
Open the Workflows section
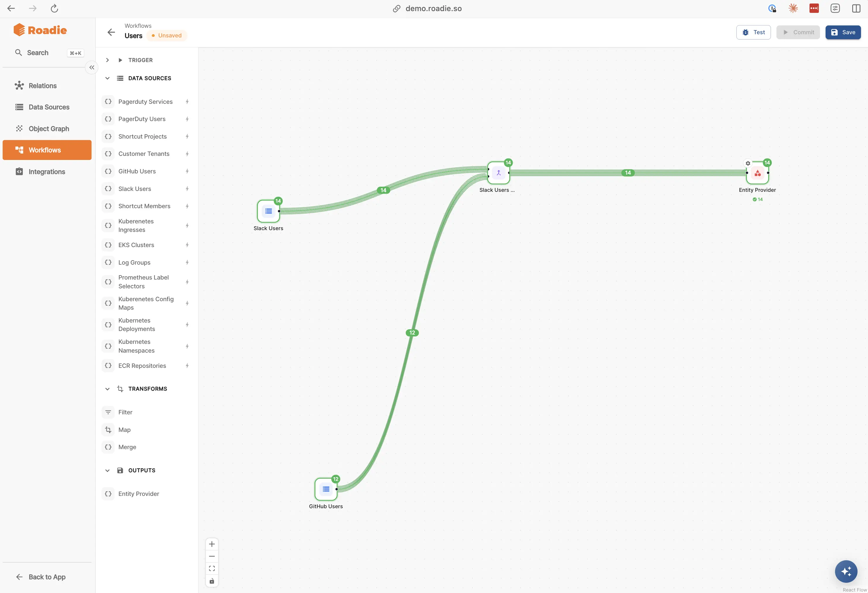(x=44, y=150)
